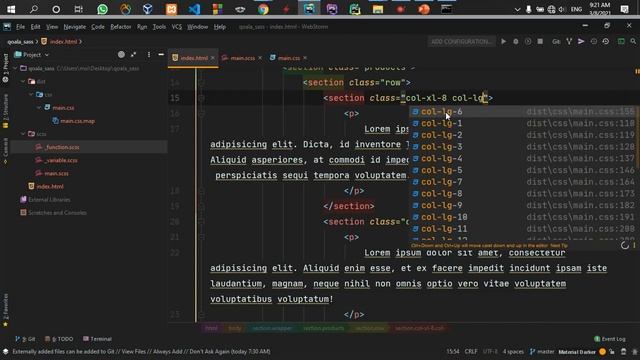
Task: Open the Navigate menu
Action: [75, 27]
